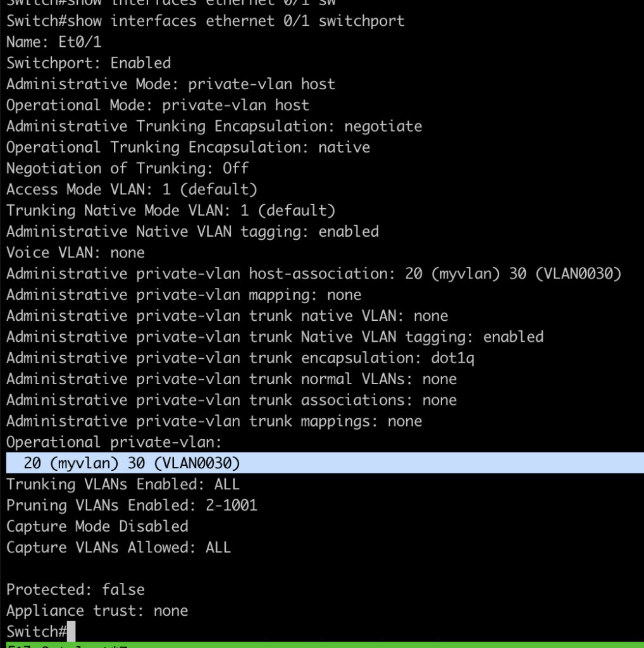
Task: Click the "Appliance trust: none" line
Action: click(97, 611)
